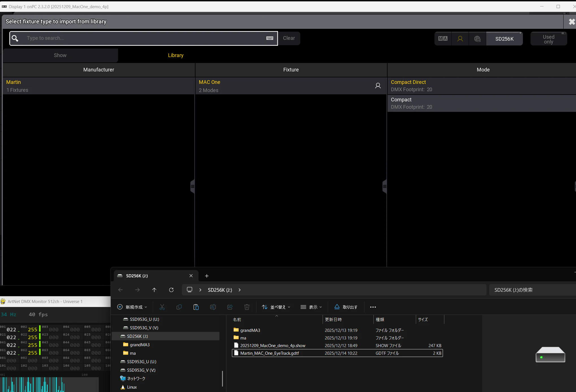The width and height of the screenshot is (576, 392).
Task: Click the search magnifier icon
Action: click(x=15, y=38)
